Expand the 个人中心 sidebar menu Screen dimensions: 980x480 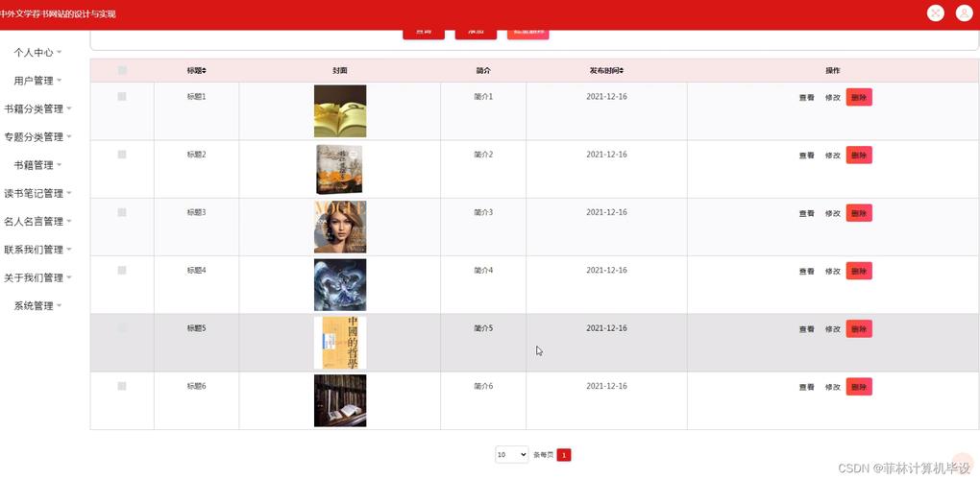[37, 53]
